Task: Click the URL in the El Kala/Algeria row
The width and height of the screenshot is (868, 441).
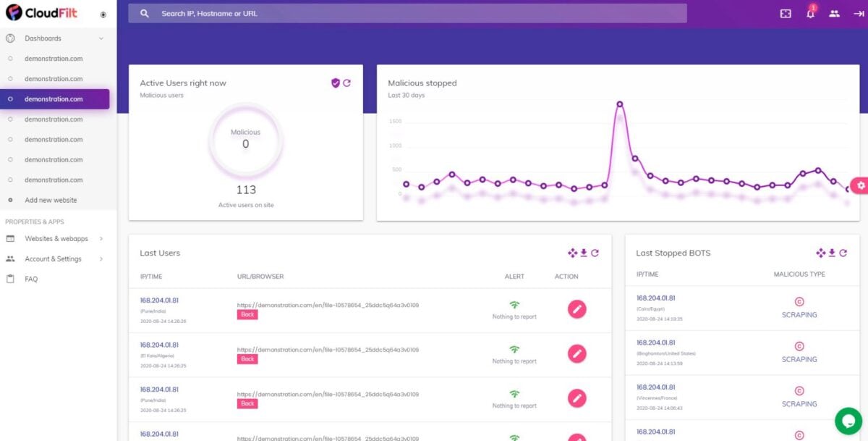Action: point(328,350)
